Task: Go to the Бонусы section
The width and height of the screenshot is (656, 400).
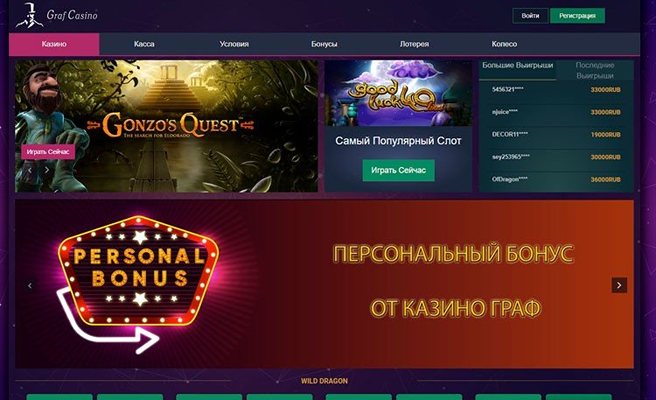Action: point(324,44)
